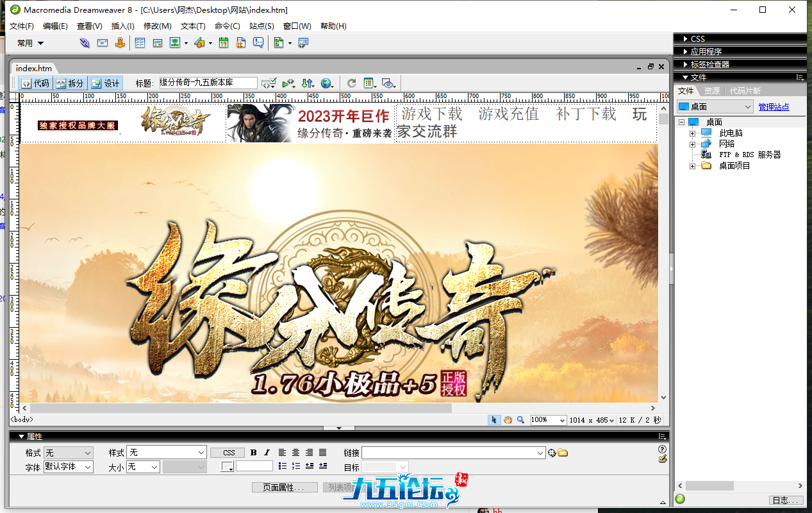Open the File Management icon
The height and width of the screenshot is (513, 812).
[308, 83]
